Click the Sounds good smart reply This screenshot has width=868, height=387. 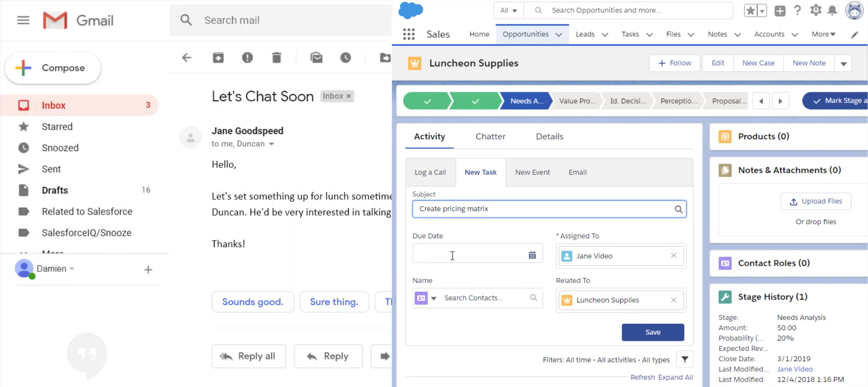pos(253,302)
